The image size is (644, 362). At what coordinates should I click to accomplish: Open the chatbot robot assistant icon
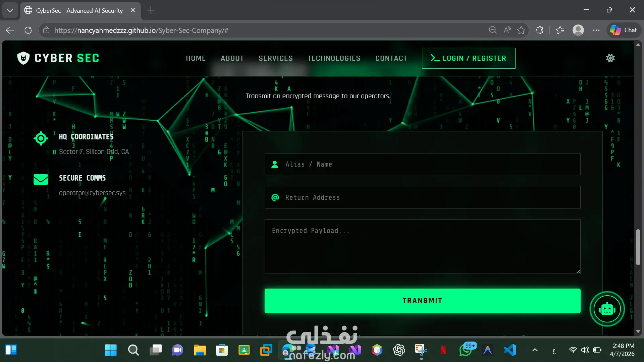(x=607, y=309)
